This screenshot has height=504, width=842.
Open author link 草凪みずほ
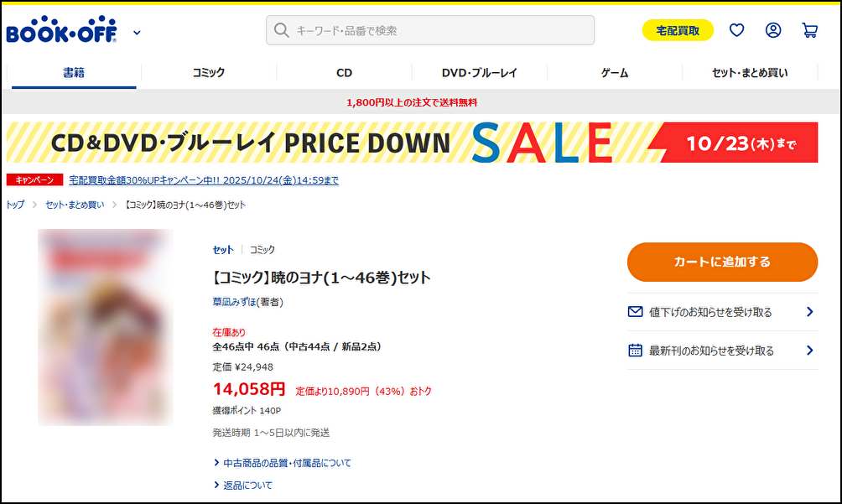point(234,302)
